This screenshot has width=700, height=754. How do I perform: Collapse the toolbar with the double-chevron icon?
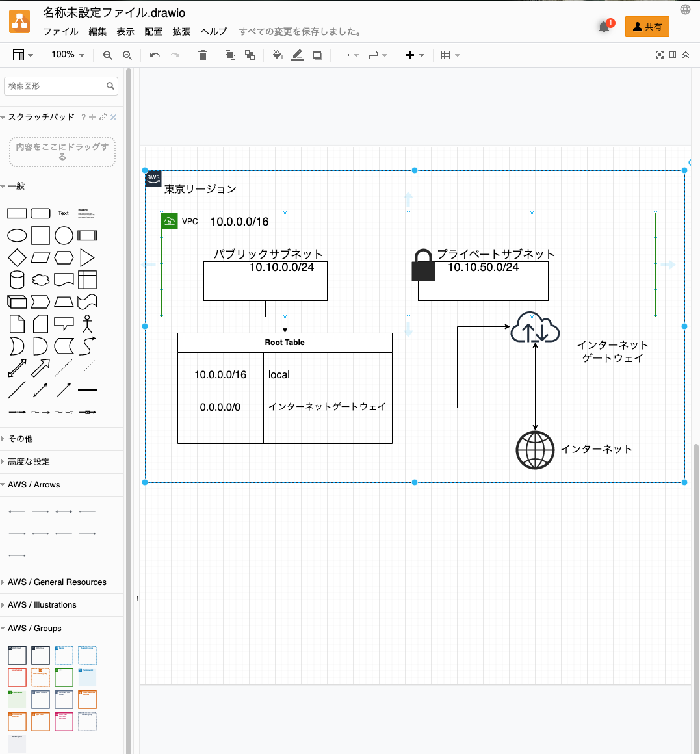point(686,55)
